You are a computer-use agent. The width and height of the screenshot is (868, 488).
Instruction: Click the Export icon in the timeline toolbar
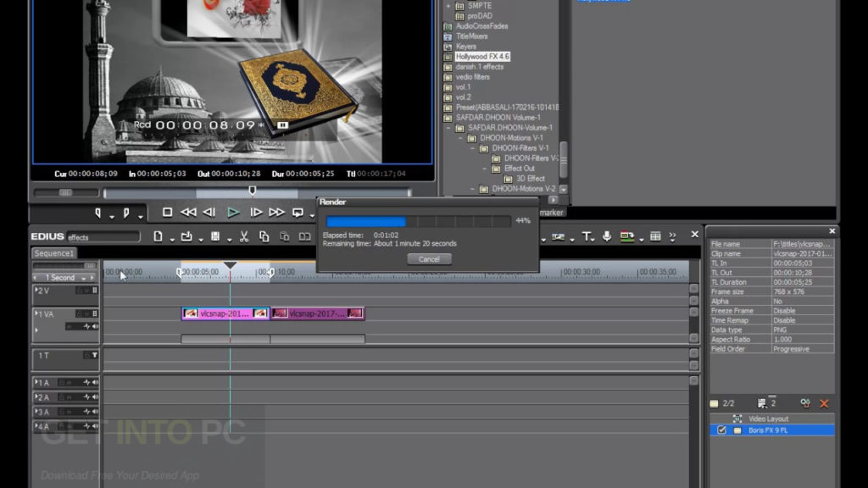(626, 236)
